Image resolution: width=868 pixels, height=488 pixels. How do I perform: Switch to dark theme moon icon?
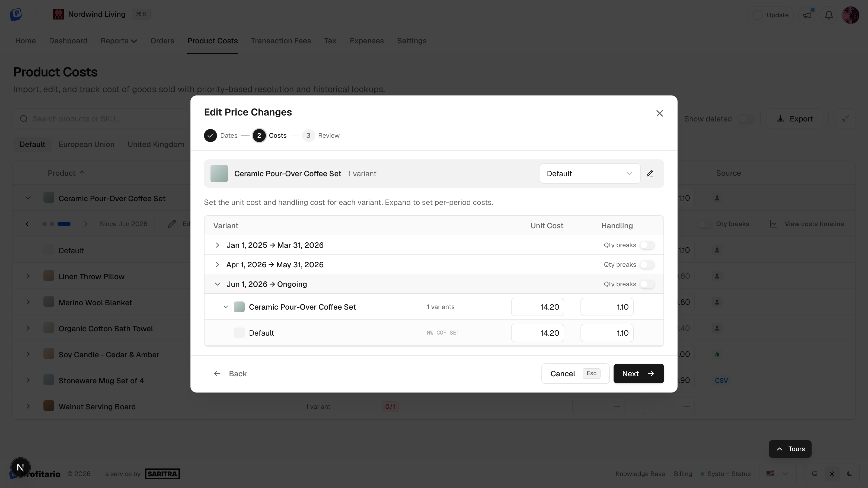coord(850,474)
